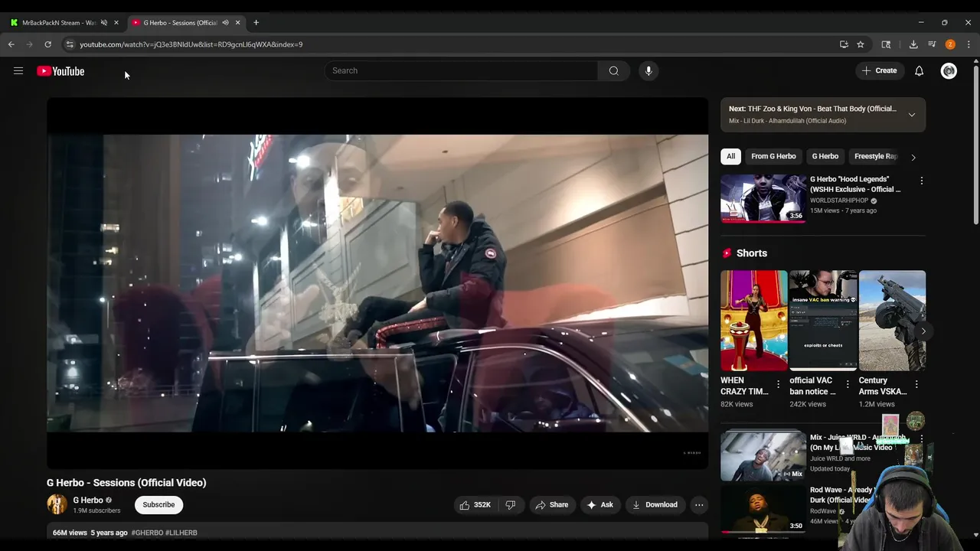This screenshot has width=980, height=551.
Task: Open G Herbo Hood Legends video title
Action: pos(855,184)
